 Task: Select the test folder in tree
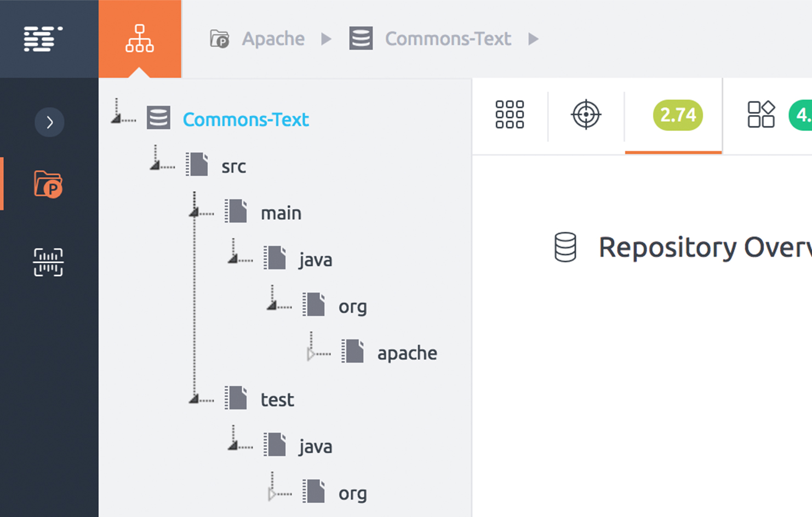tap(277, 400)
